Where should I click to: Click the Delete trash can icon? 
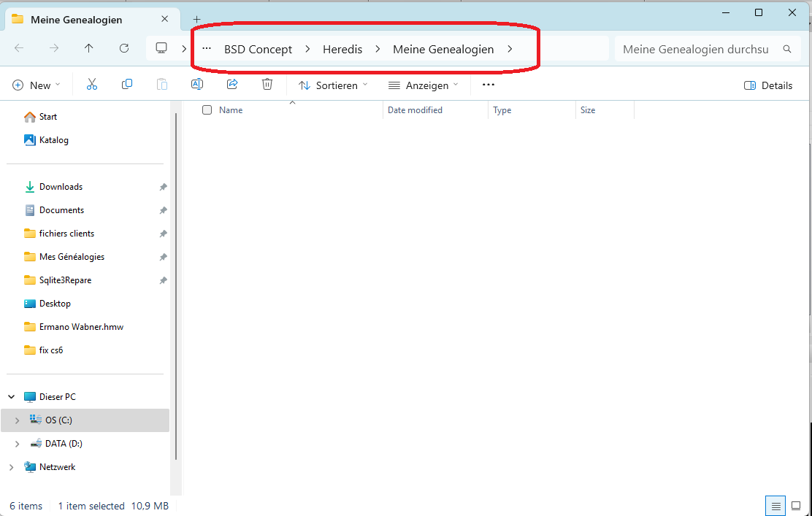point(267,85)
